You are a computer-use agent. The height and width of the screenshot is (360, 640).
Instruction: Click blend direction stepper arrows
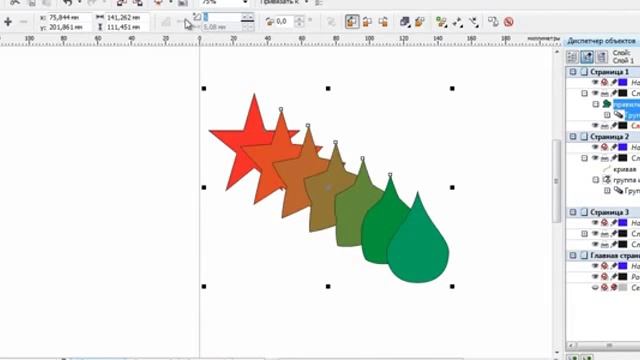click(299, 21)
